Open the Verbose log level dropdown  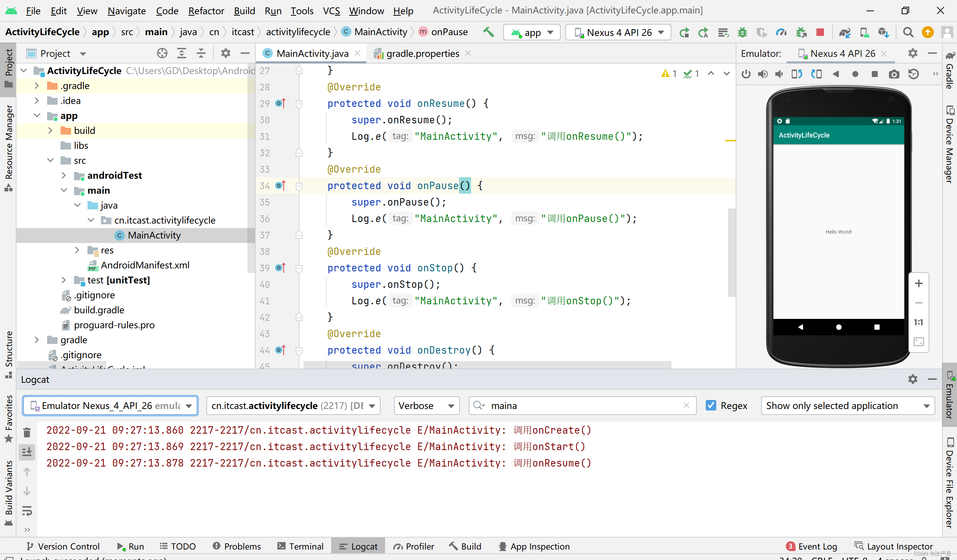(426, 406)
